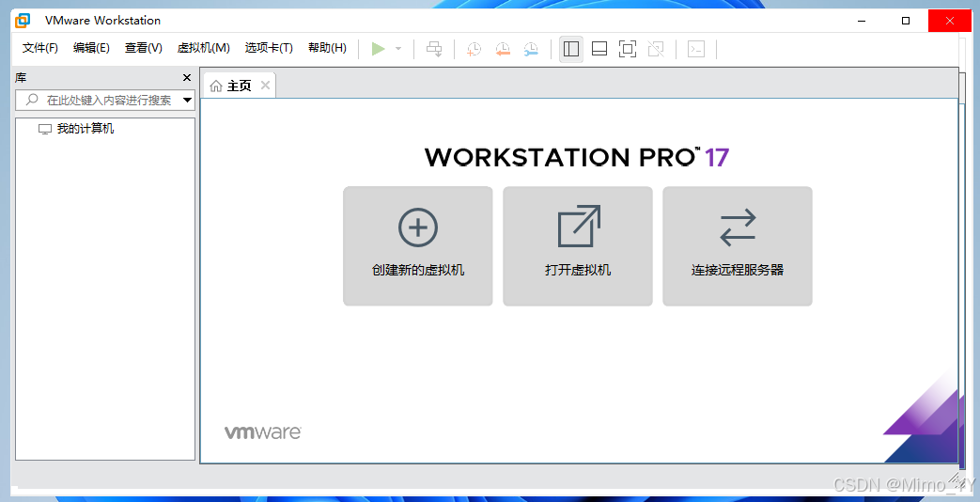The height and width of the screenshot is (502, 980).
Task: Minimize the VMware Workstation window
Action: [x=863, y=21]
